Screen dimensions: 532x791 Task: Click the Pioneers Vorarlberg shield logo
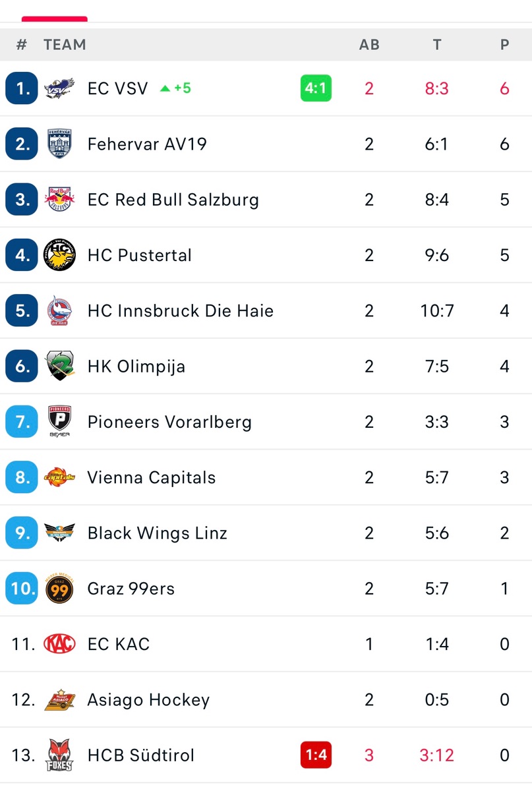tap(59, 422)
